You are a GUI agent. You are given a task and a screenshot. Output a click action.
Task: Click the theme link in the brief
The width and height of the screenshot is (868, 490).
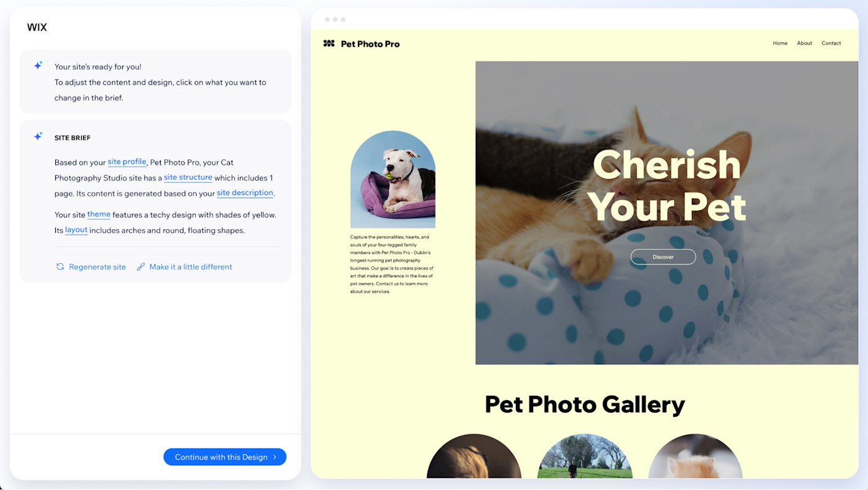click(99, 214)
